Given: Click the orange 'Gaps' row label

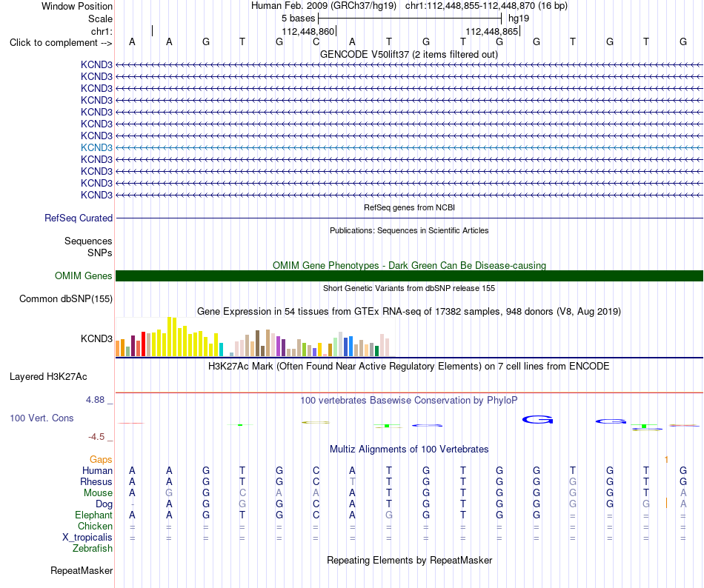Looking at the screenshot, I should click(x=101, y=459).
